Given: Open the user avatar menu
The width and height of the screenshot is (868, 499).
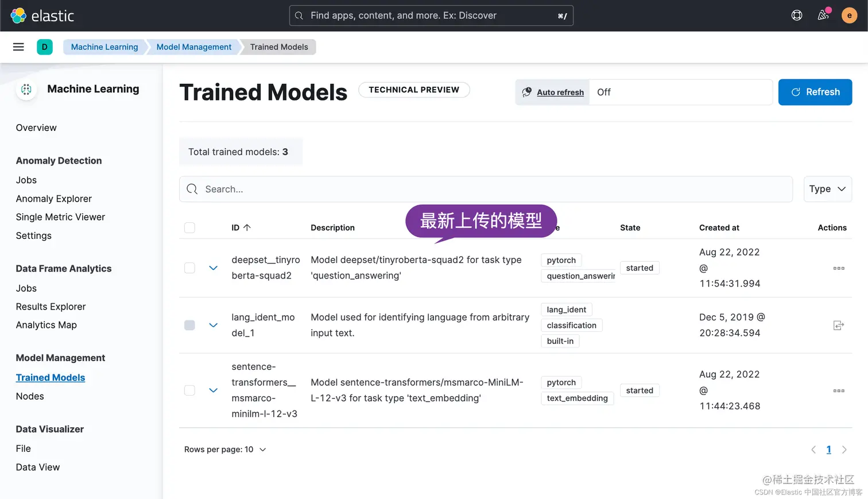Looking at the screenshot, I should coord(850,16).
